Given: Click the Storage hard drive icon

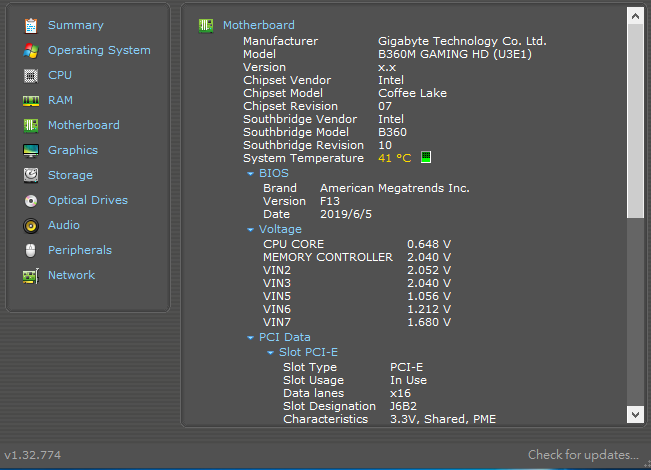Looking at the screenshot, I should (31, 176).
